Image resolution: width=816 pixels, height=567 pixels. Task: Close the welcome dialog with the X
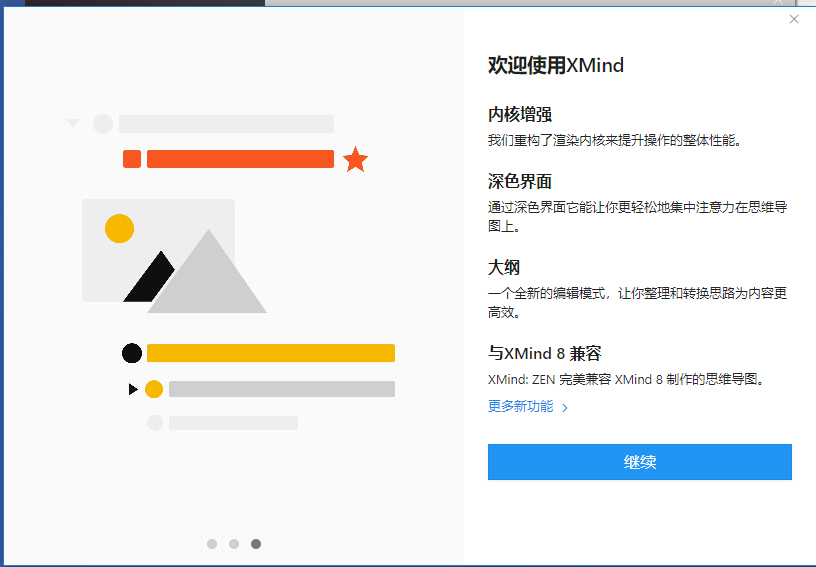click(794, 19)
